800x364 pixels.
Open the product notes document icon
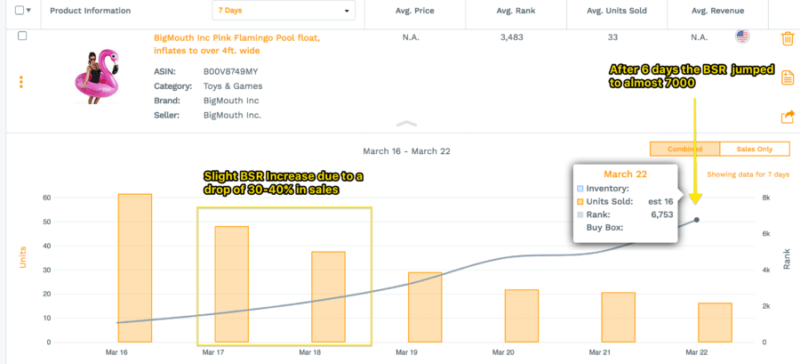[x=788, y=78]
